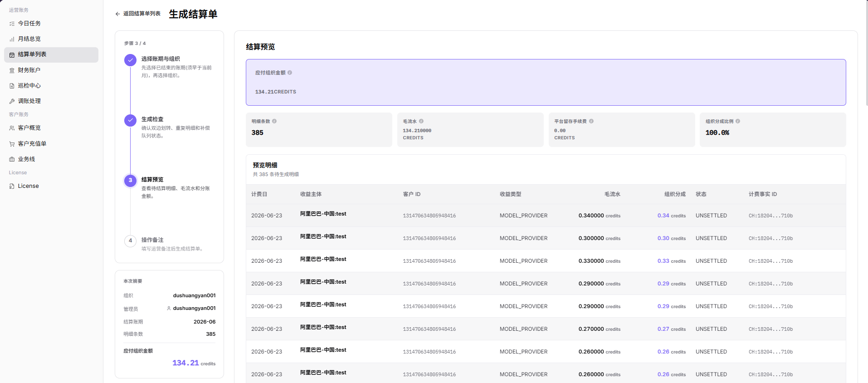Click the 毛流水 column header in table
Image resolution: width=868 pixels, height=383 pixels.
(612, 194)
